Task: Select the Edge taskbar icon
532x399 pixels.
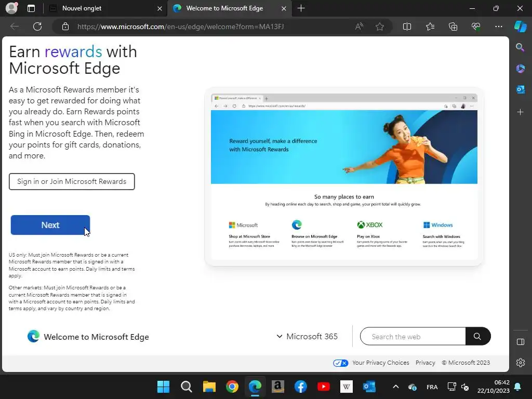Action: click(x=255, y=387)
